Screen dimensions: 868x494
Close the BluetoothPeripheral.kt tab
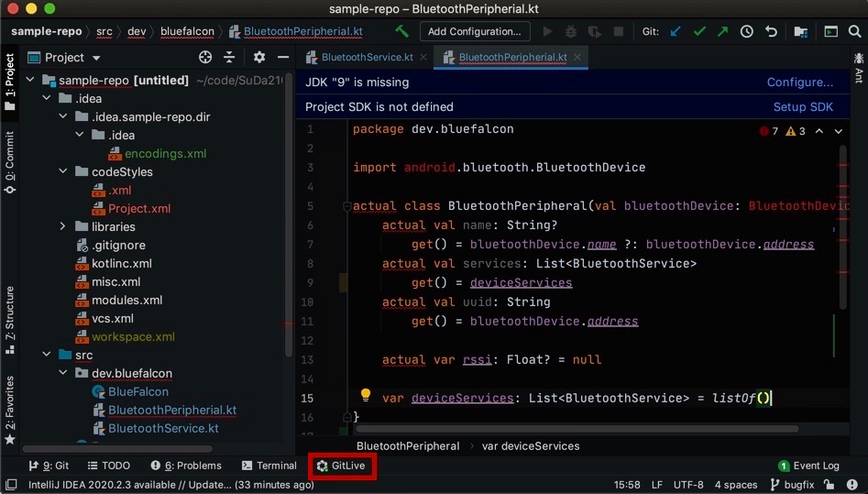click(577, 57)
